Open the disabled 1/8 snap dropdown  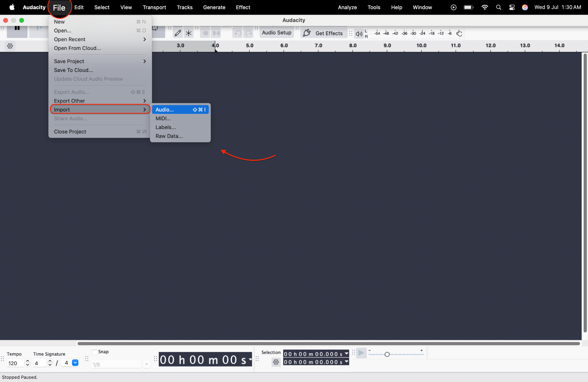click(x=146, y=364)
